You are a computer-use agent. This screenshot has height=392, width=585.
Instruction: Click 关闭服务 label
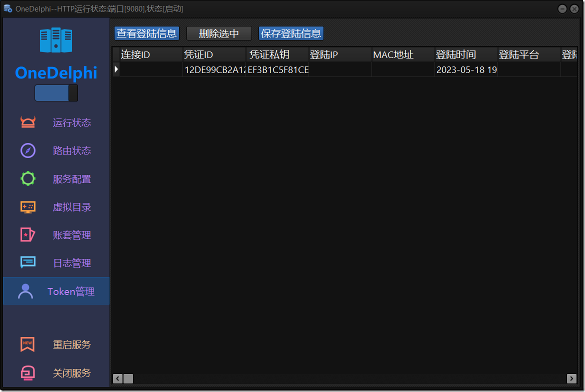pyautogui.click(x=72, y=373)
